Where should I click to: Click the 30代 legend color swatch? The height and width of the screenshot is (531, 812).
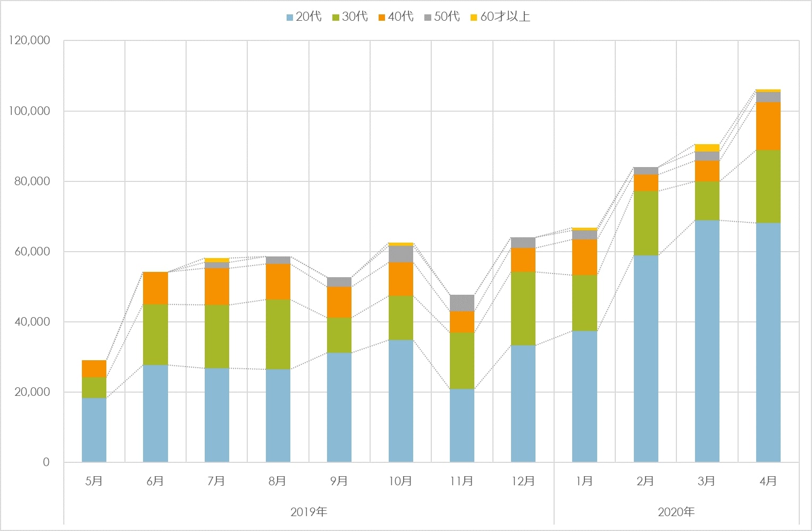(x=336, y=18)
